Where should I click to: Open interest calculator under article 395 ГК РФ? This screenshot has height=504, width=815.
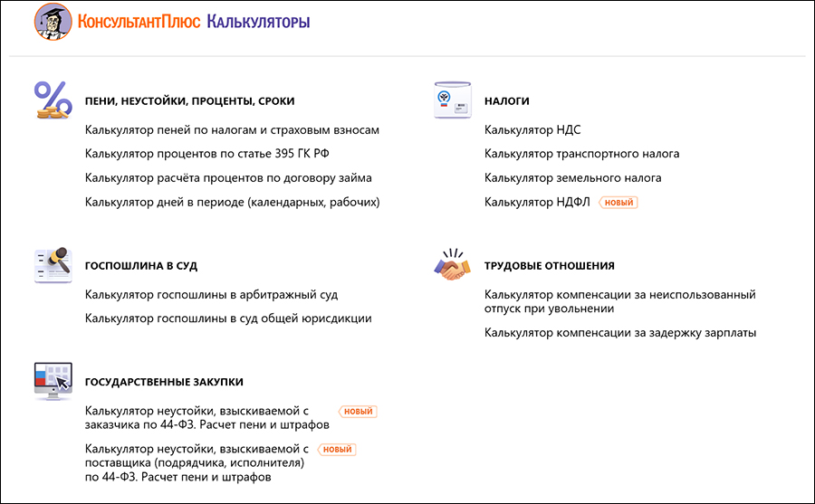[x=214, y=154]
